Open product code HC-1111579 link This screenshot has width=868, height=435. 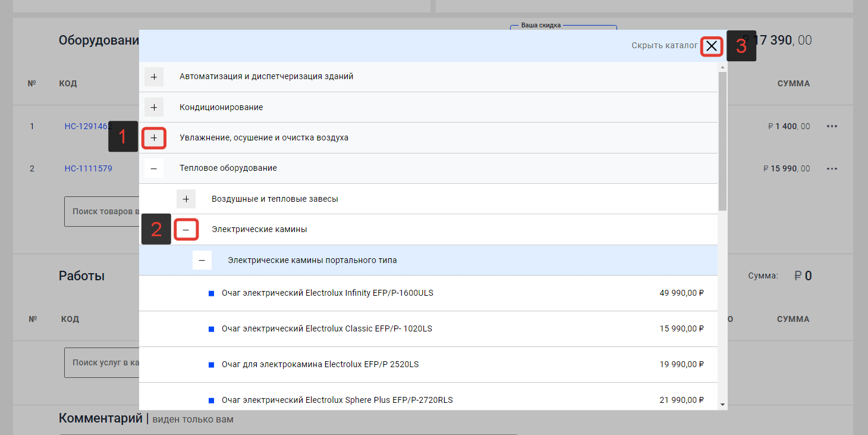coord(88,168)
